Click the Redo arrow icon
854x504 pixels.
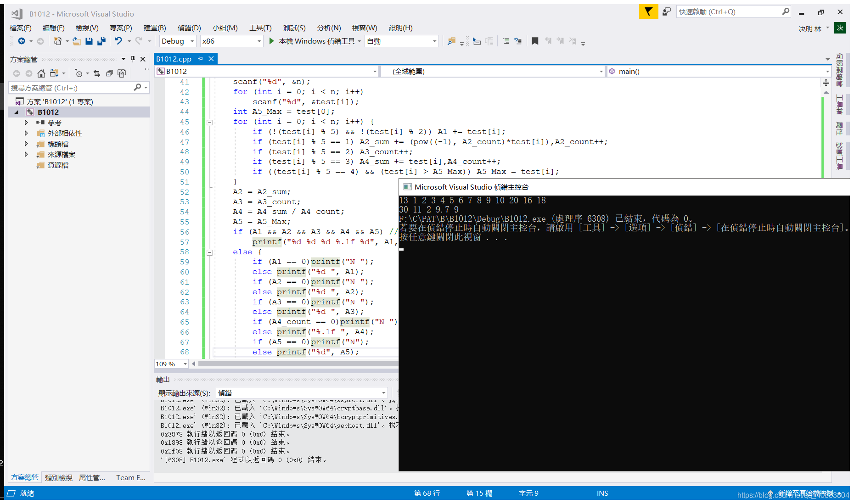click(x=139, y=41)
